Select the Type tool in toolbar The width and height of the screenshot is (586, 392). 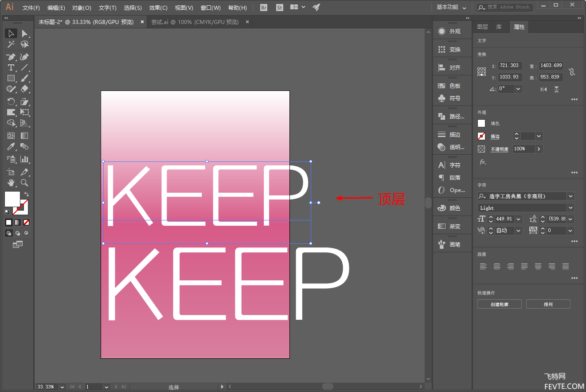11,67
